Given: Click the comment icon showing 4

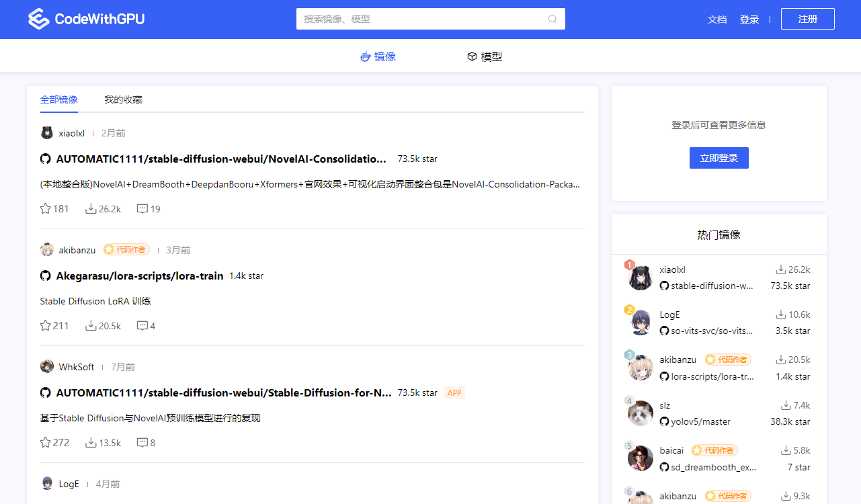Looking at the screenshot, I should [x=142, y=326].
